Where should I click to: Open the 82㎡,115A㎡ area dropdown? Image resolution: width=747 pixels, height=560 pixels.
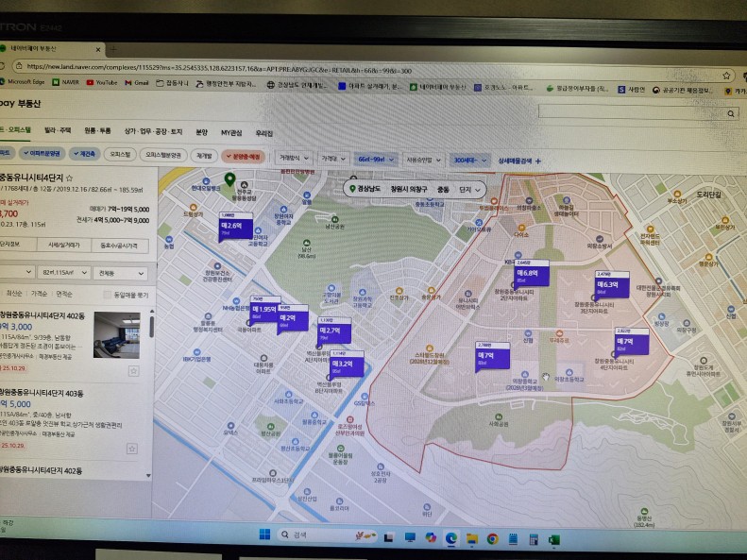(64, 272)
